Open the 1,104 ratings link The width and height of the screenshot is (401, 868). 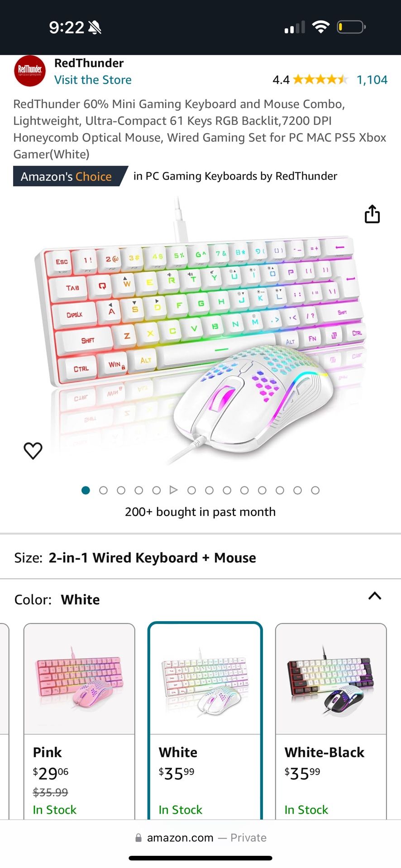372,80
